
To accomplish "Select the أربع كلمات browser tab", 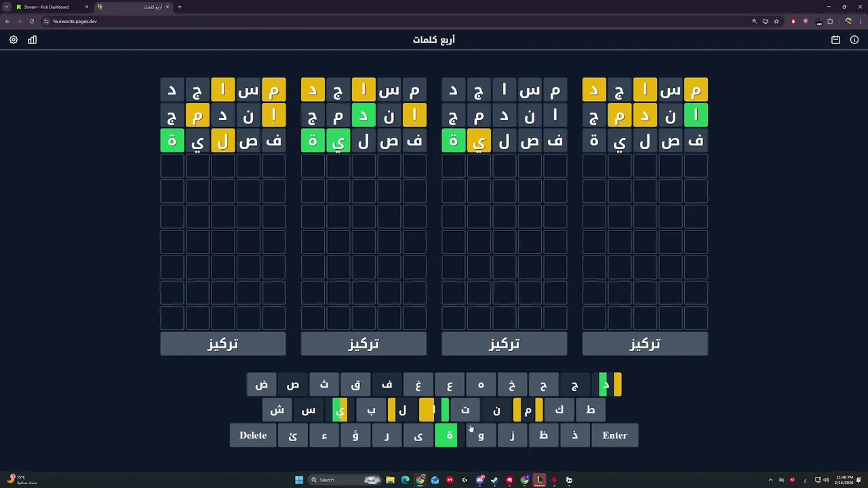I will 134,7.
